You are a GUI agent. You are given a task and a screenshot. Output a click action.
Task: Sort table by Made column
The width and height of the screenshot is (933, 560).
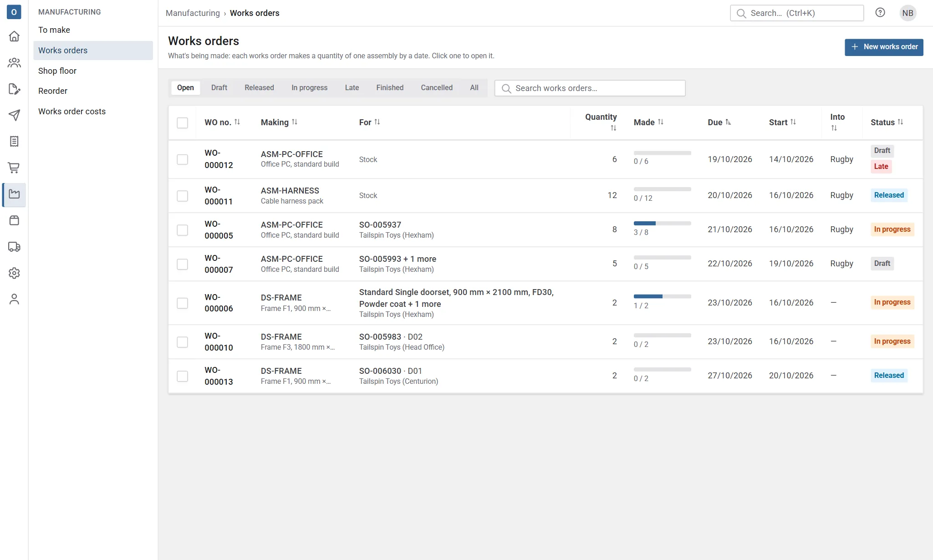click(648, 122)
